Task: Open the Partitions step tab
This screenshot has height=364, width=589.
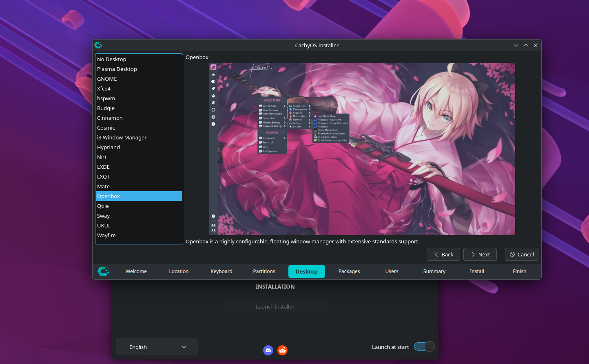Action: [264, 271]
